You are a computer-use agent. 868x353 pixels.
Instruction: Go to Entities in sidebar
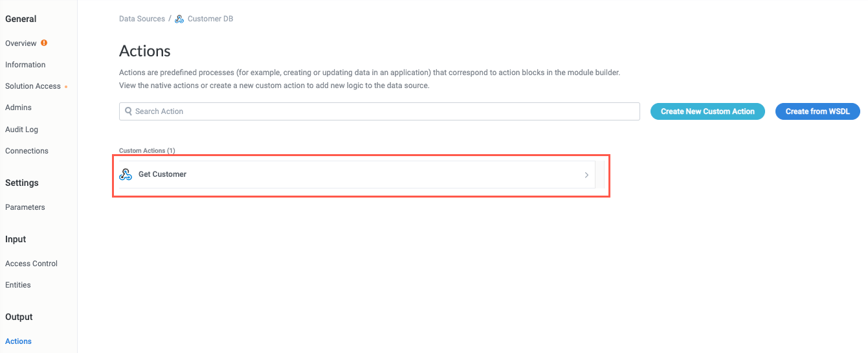18,285
